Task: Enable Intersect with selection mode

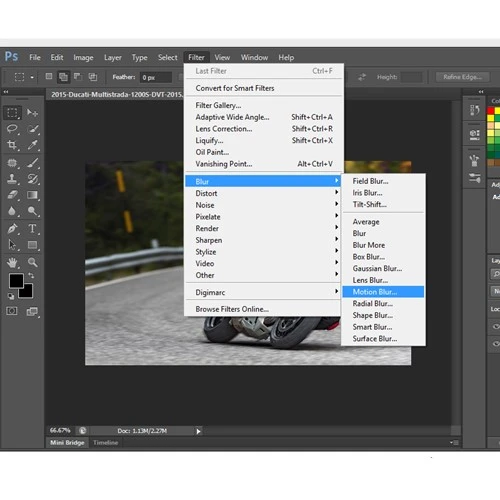Action: tap(93, 77)
